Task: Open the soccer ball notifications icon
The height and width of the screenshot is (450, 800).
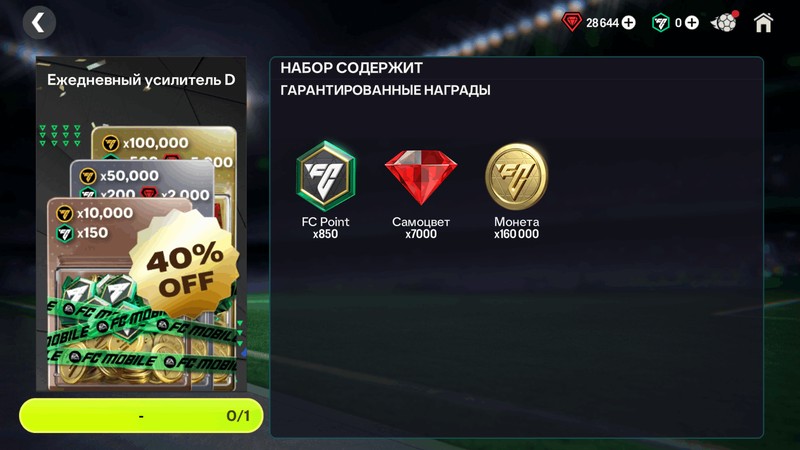Action: coord(724,22)
